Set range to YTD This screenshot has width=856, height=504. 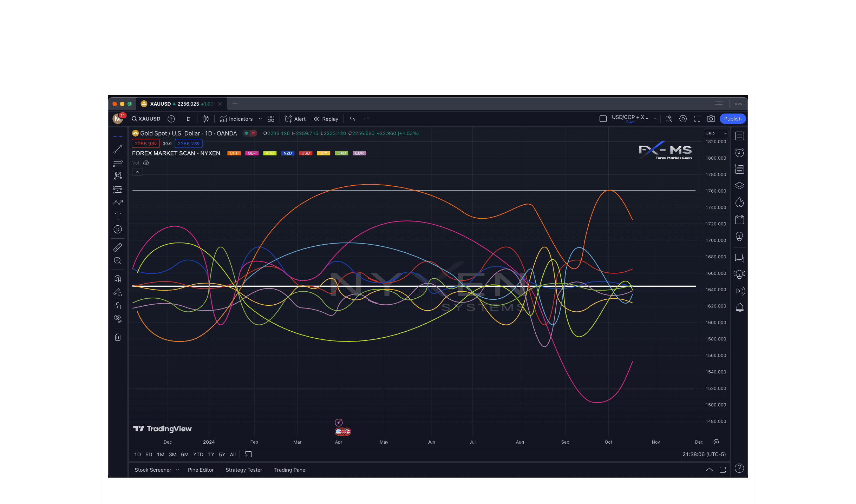pos(198,455)
